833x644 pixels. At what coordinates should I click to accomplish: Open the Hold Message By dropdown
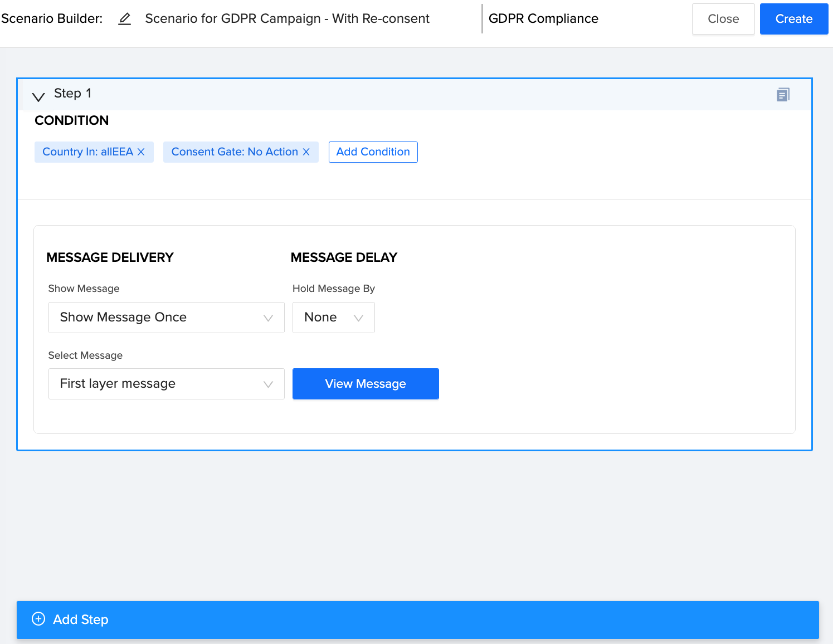tap(333, 317)
